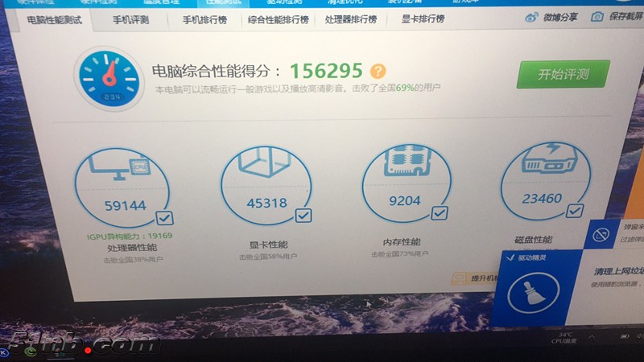This screenshot has height=362, width=644.
Task: Click the memory score 9204
Action: click(x=405, y=200)
